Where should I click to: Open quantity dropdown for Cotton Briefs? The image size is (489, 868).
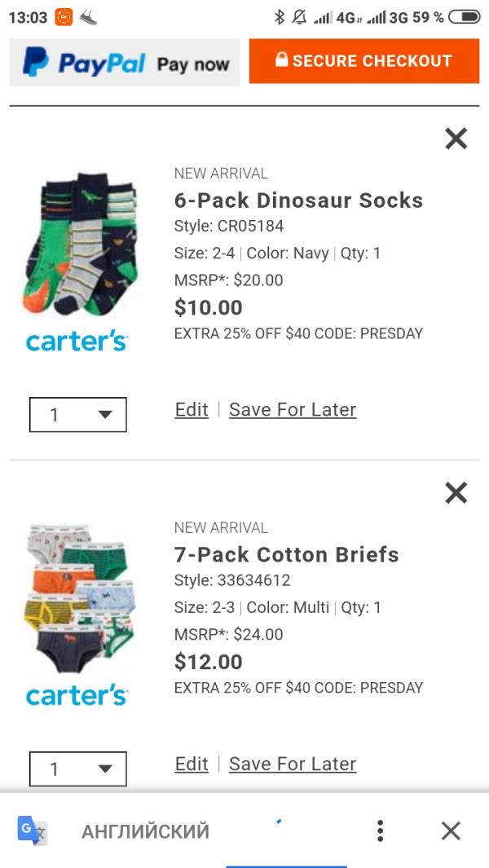78,769
